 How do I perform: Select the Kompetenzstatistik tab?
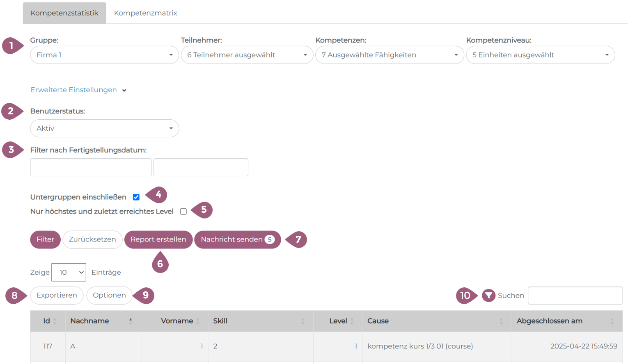coord(64,13)
